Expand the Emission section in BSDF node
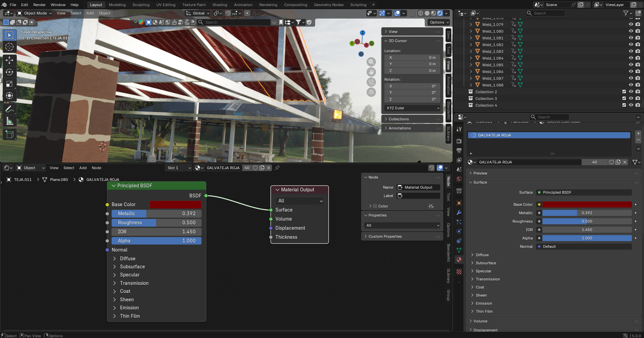This screenshot has width=644, height=338. 129,308
